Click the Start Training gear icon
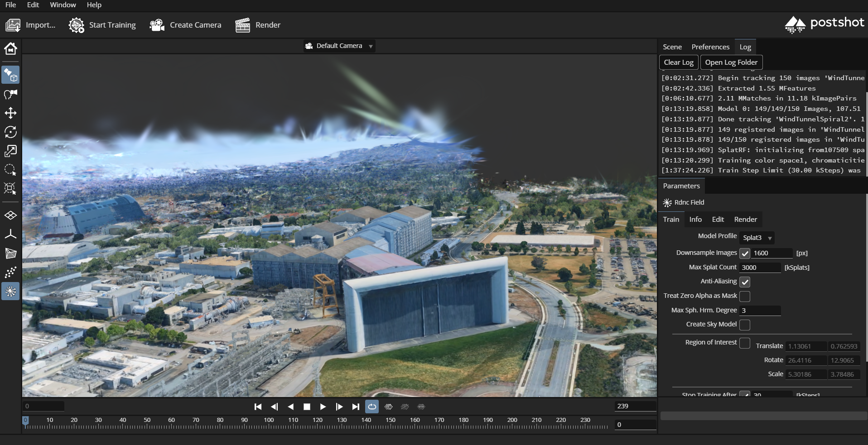The height and width of the screenshot is (445, 868). pos(76,25)
